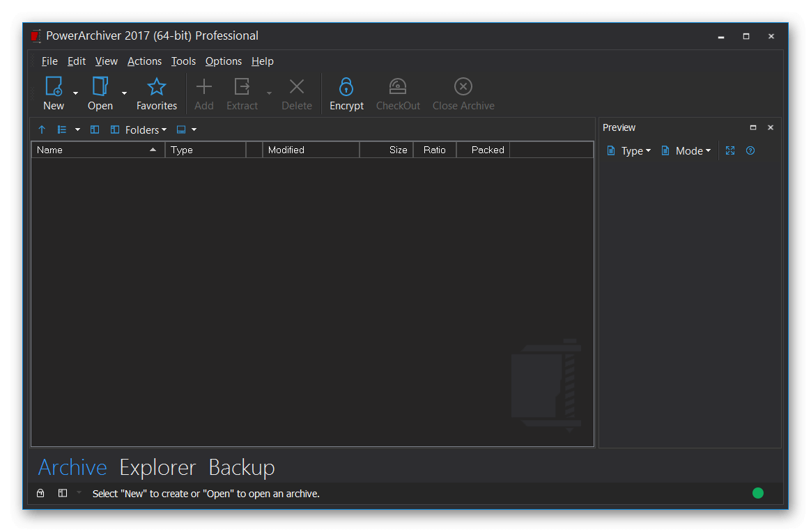Toggle the panel layout icon left of Folders

(x=95, y=130)
